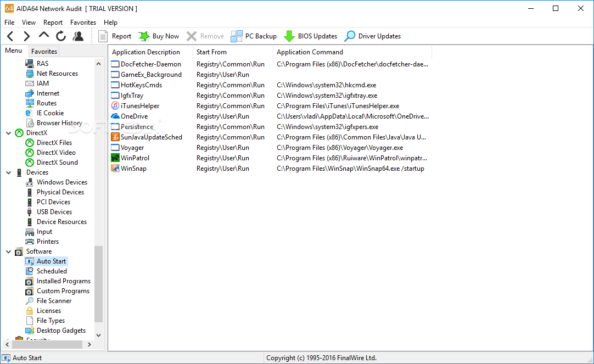
Task: Click the Buy Now button
Action: click(x=159, y=36)
